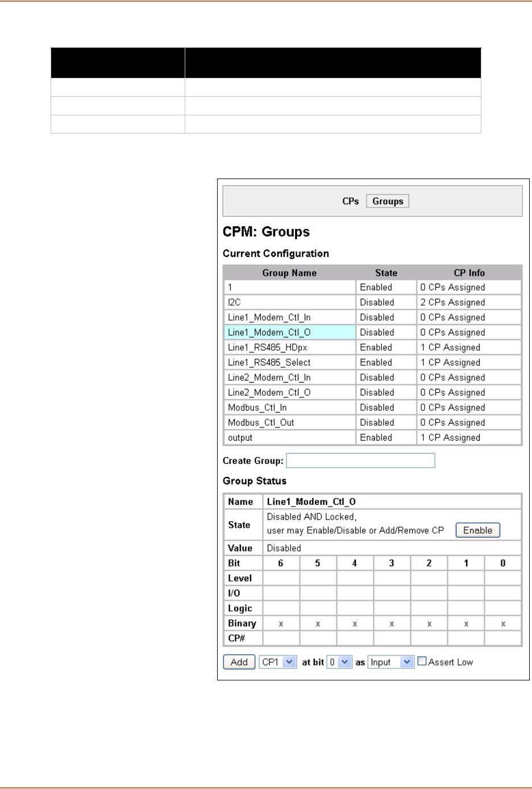This screenshot has height=789, width=532.
Task: Select the Modbus_Ctl_Out group
Action: pos(261,423)
